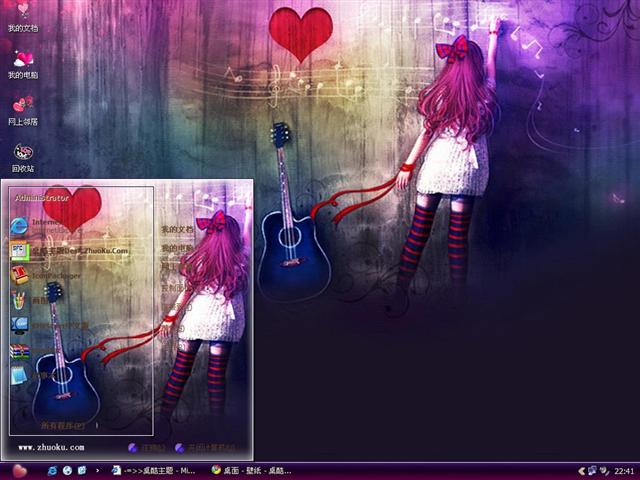Select 我的文档 in Start menu right column
The width and height of the screenshot is (640, 480).
[x=177, y=229]
